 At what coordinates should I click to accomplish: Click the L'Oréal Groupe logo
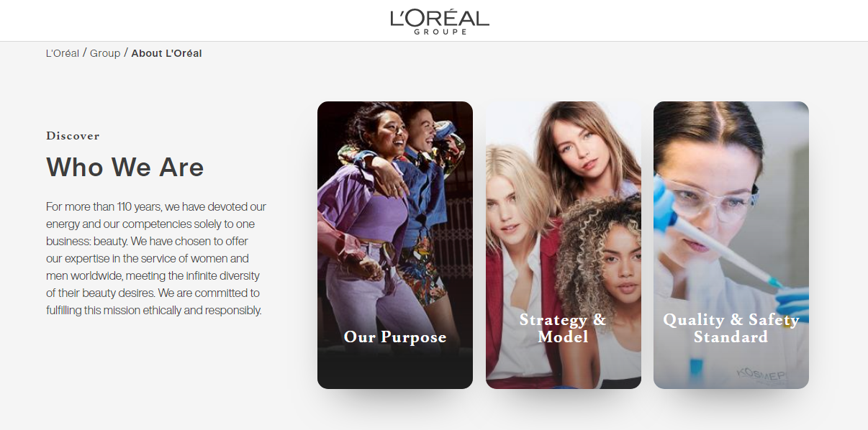pos(440,22)
